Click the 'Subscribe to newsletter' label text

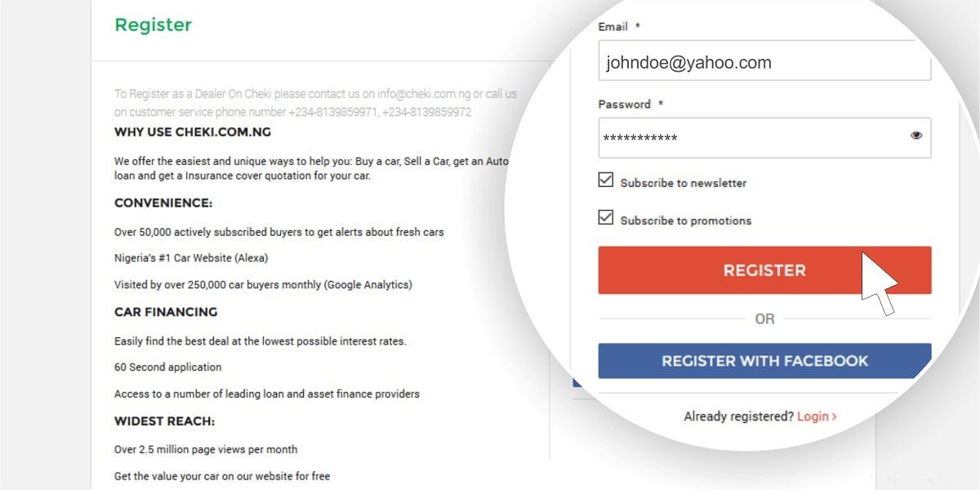[x=684, y=183]
